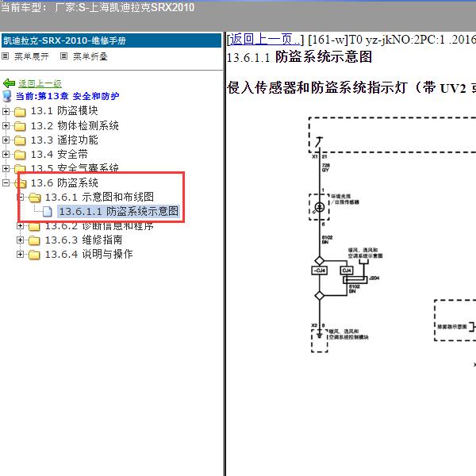Expand the 13.6.3 维修指南 node

[x=20, y=240]
